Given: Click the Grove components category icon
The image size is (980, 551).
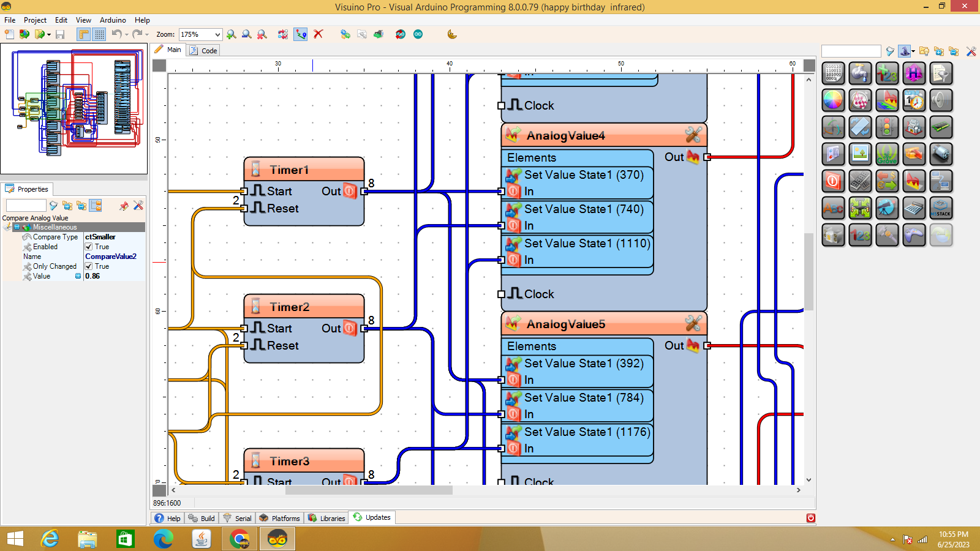Looking at the screenshot, I should click(887, 154).
